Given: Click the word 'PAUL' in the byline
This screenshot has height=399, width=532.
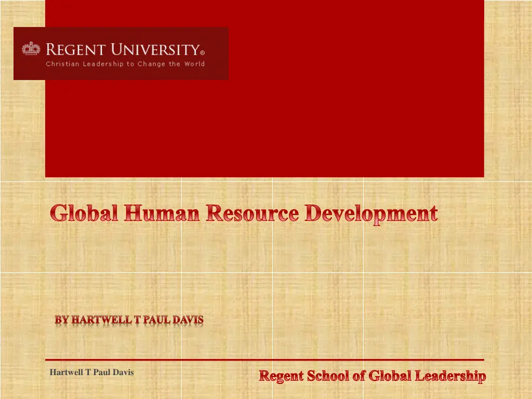Looking at the screenshot, I should [x=157, y=320].
